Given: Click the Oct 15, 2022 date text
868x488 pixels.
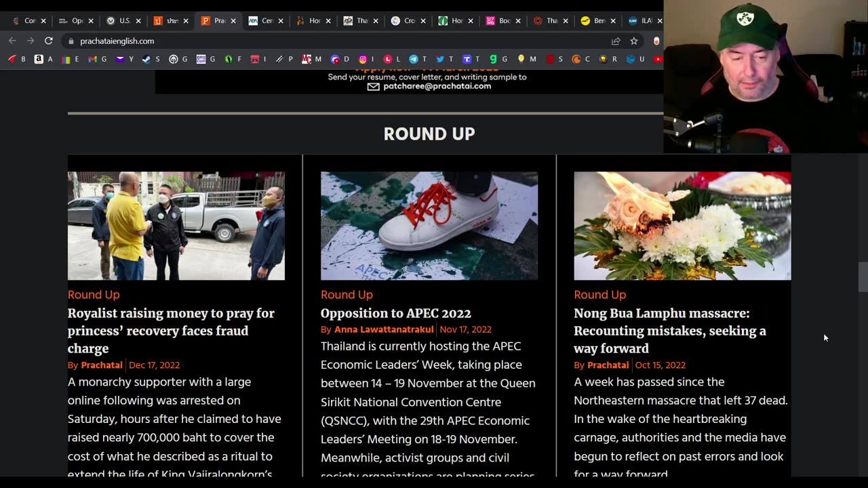Looking at the screenshot, I should coord(660,365).
